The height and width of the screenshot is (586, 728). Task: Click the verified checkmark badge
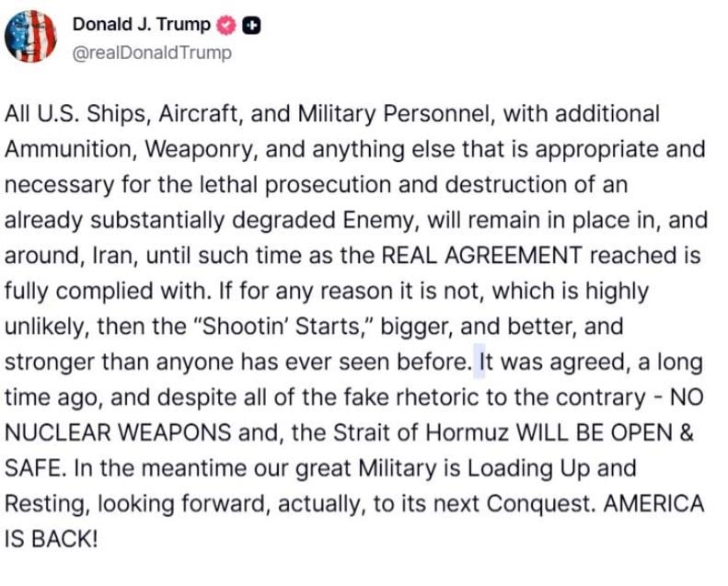(x=226, y=26)
